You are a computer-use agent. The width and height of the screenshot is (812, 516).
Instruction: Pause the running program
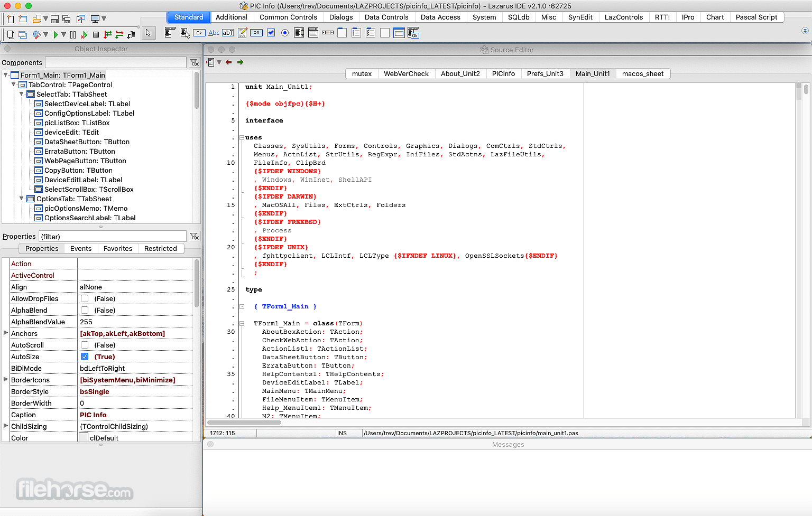pos(73,35)
